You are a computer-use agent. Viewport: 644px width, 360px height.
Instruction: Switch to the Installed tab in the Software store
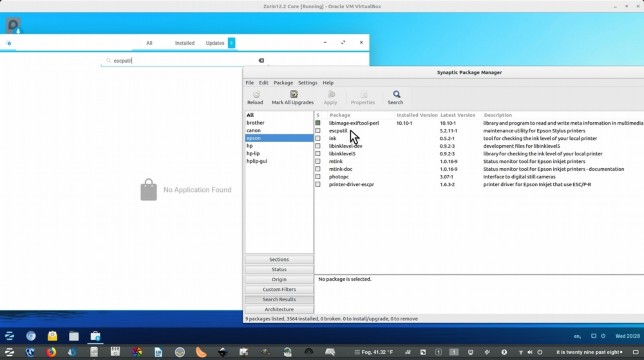point(185,43)
